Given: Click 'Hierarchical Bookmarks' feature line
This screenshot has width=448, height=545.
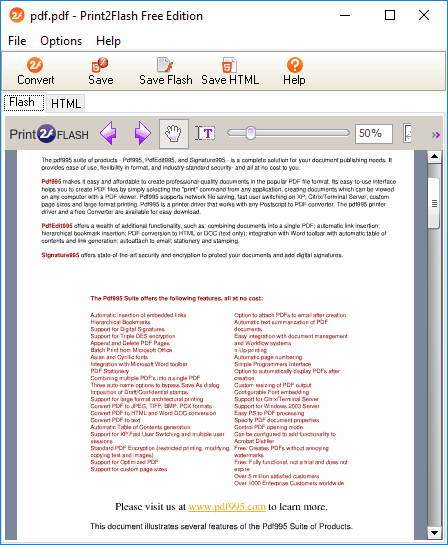Looking at the screenshot, I should click(120, 322).
